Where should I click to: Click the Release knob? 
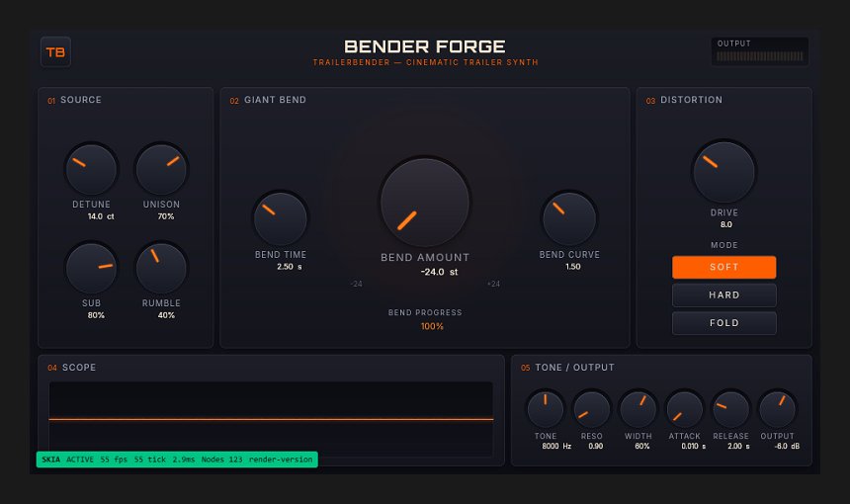point(730,409)
